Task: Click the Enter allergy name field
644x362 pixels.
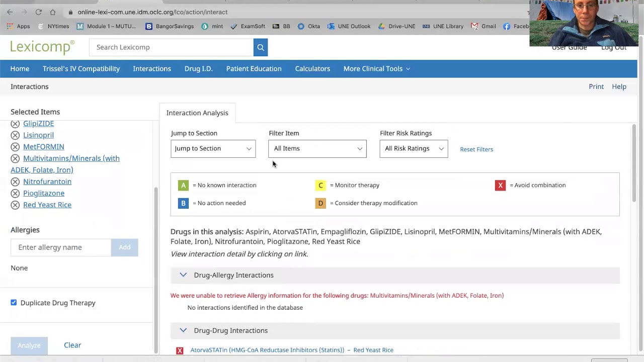Action: point(61,247)
